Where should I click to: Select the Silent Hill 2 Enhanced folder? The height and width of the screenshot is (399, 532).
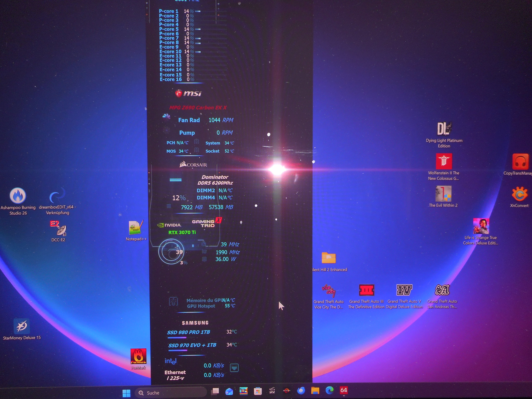328,258
